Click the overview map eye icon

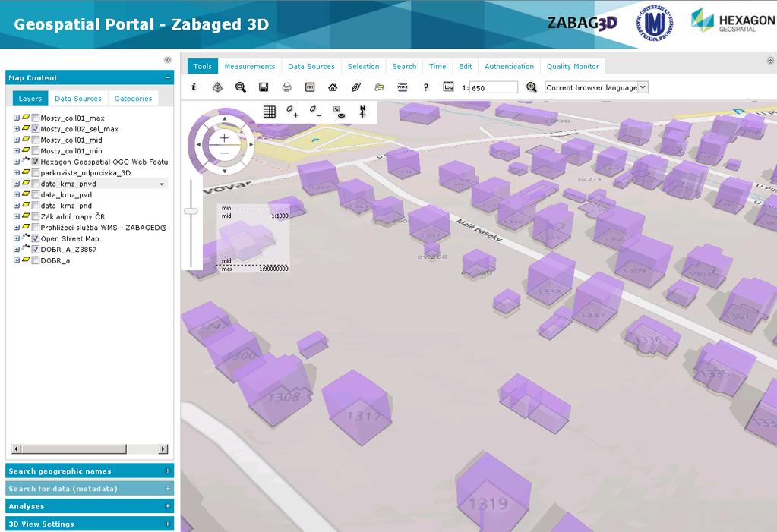click(339, 112)
